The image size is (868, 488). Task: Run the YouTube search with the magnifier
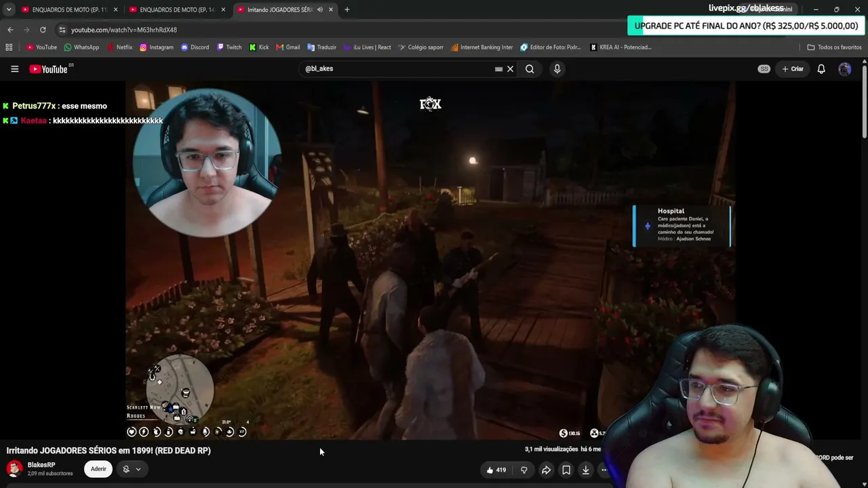point(530,68)
